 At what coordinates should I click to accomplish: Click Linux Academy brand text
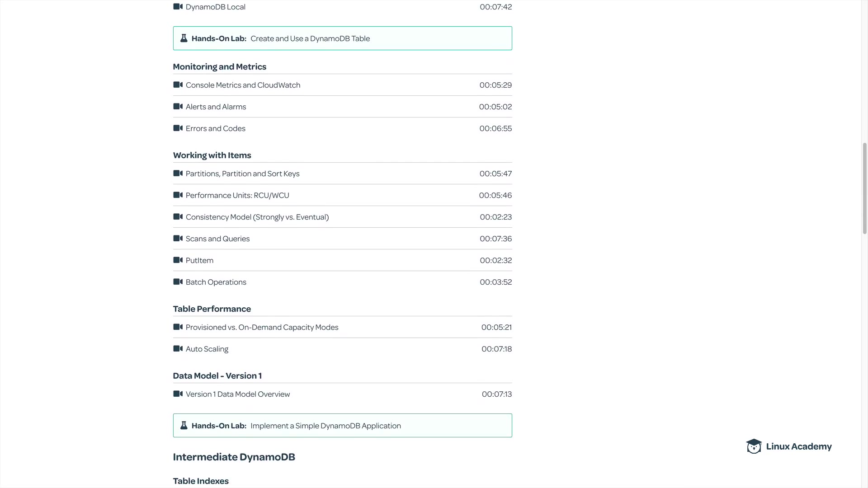(799, 446)
